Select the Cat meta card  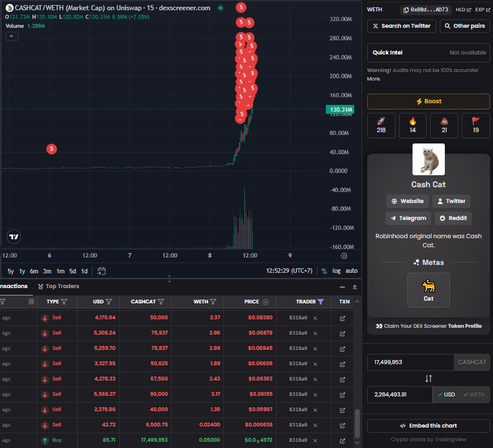428,290
